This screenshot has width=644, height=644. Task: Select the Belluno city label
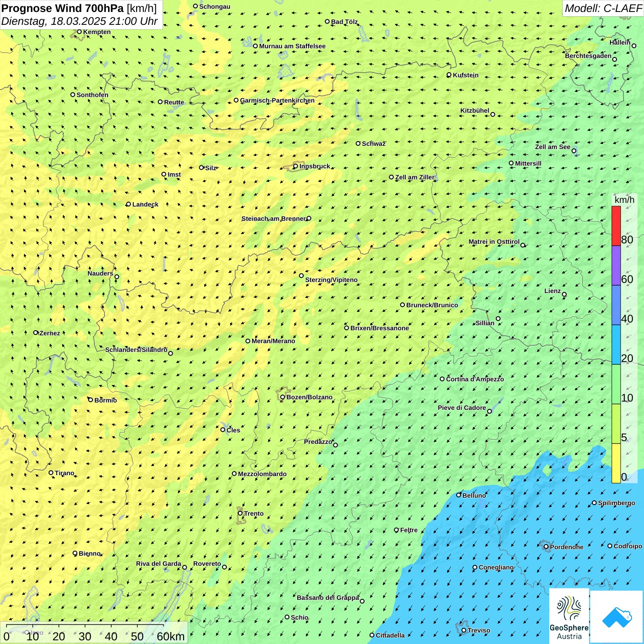click(x=474, y=495)
